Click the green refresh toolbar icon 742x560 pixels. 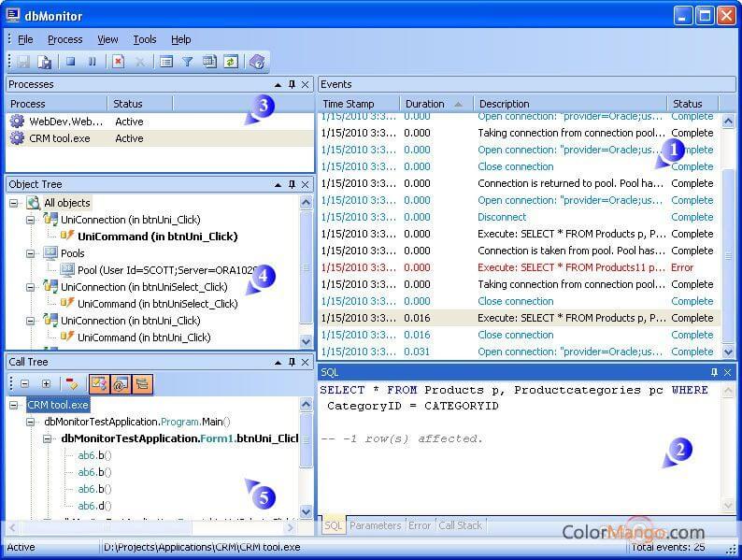click(230, 62)
